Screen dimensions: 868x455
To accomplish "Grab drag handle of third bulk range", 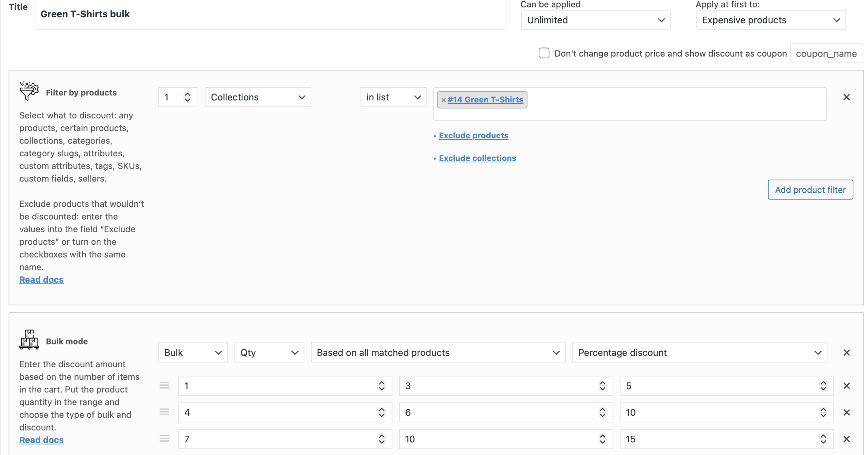I will 164,438.
